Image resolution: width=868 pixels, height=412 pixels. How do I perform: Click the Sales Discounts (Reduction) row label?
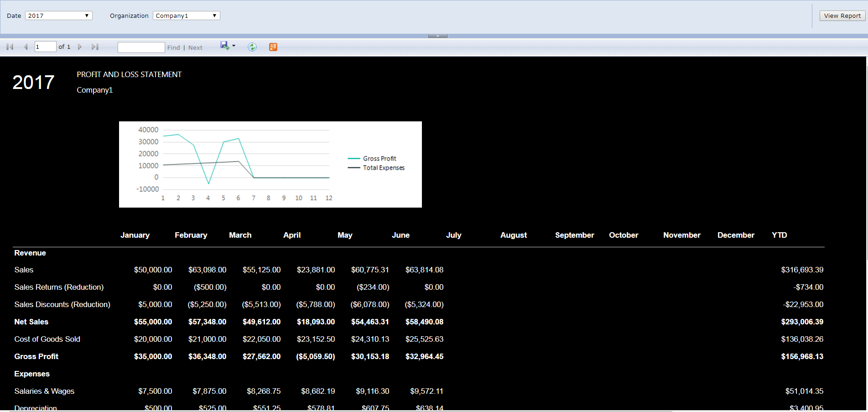pyautogui.click(x=62, y=304)
